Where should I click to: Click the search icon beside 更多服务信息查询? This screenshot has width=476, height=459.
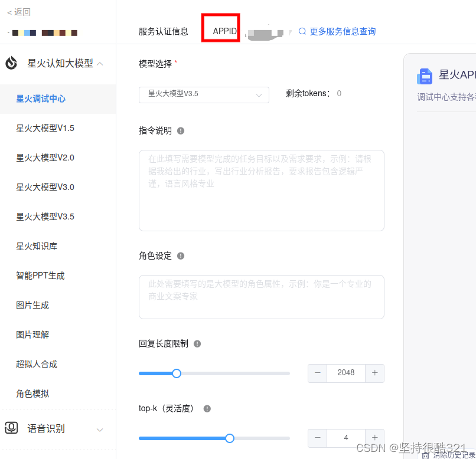coord(302,31)
